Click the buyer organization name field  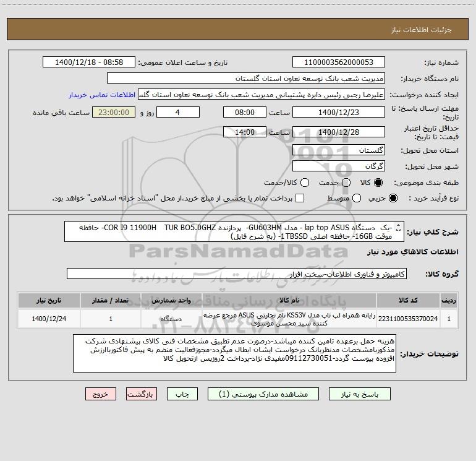point(246,78)
